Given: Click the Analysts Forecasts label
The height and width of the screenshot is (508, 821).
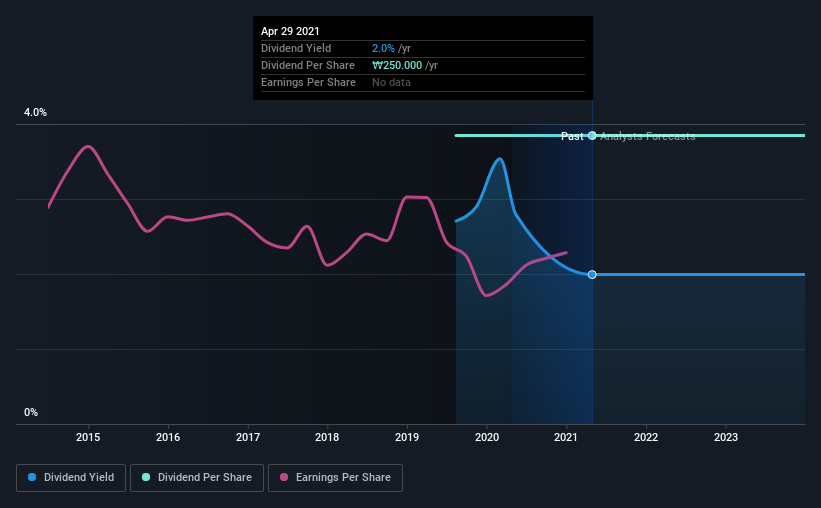Looking at the screenshot, I should [648, 136].
